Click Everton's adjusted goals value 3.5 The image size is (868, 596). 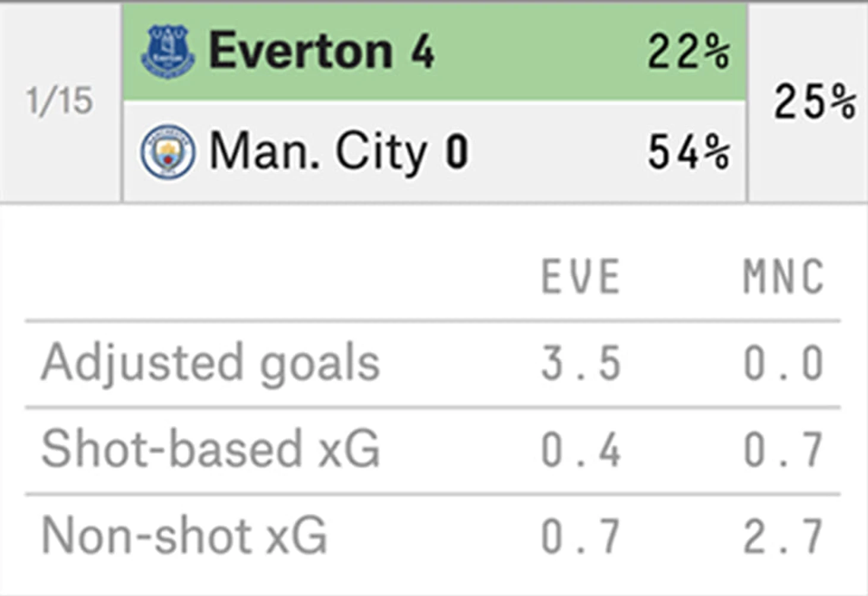click(x=581, y=363)
